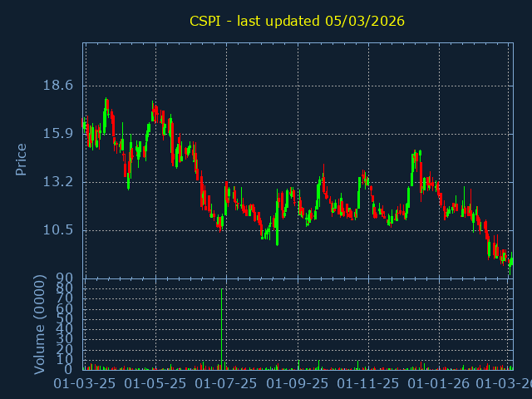Click the Volume (0000) axis label
Image resolution: width=532 pixels, height=399 pixels.
[x=39, y=323]
